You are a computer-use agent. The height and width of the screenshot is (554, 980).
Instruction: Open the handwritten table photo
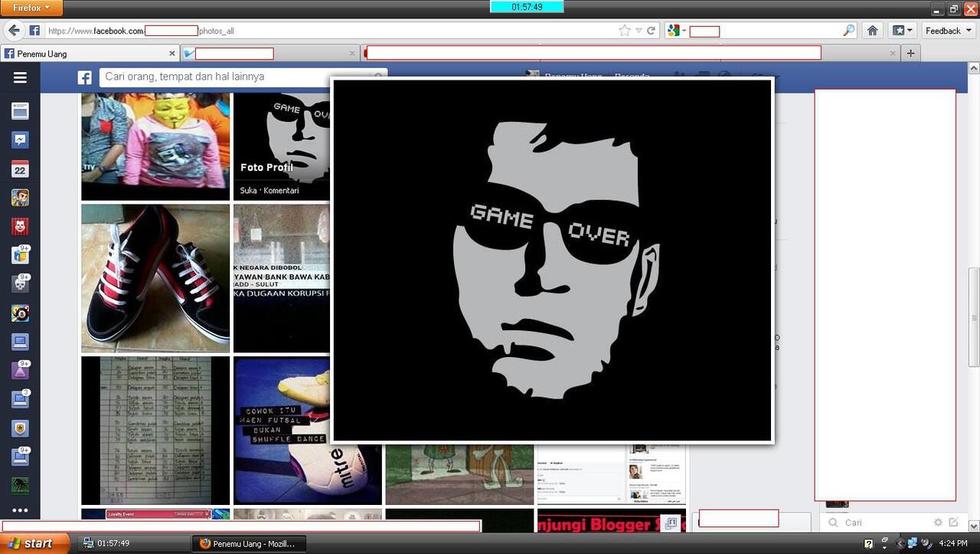(155, 431)
